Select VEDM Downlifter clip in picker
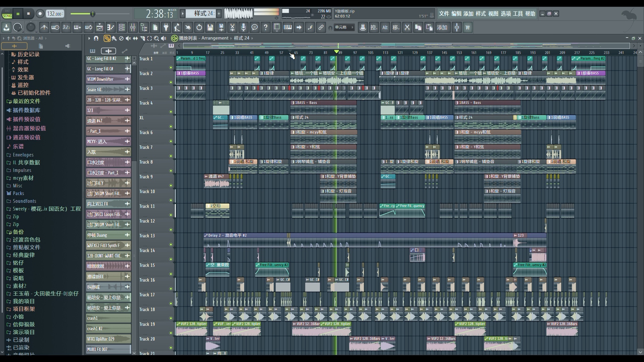Viewport: 644px width, 362px height. 108,79
